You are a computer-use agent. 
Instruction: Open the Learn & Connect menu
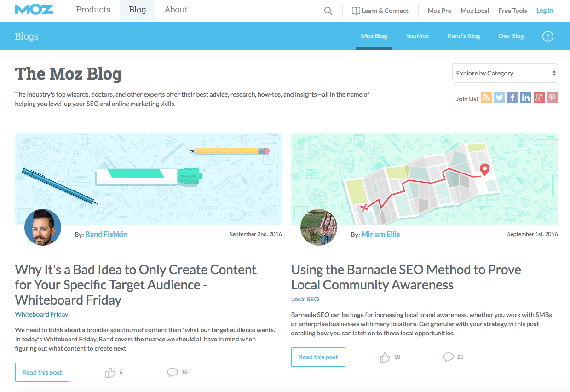pyautogui.click(x=380, y=11)
